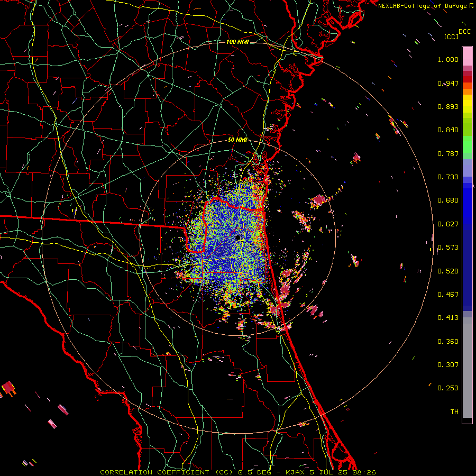
Task: Click the [CC] legend heading
Action: (451, 36)
